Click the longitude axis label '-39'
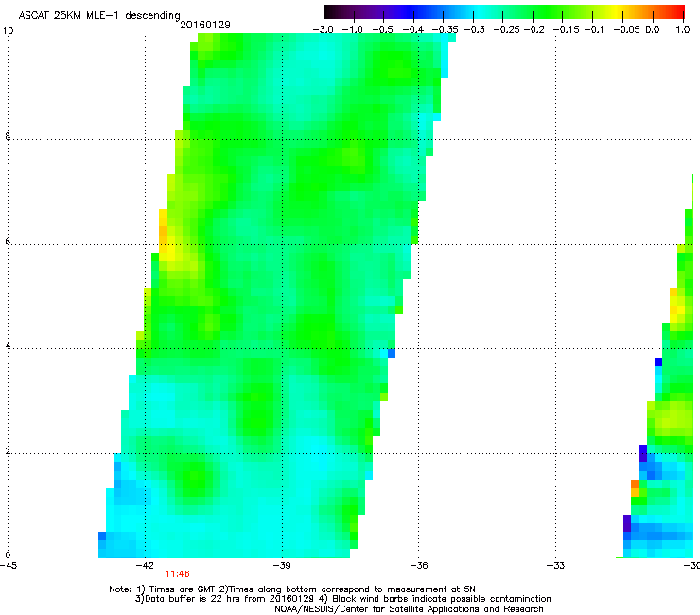This screenshot has width=700, height=615. 282,566
